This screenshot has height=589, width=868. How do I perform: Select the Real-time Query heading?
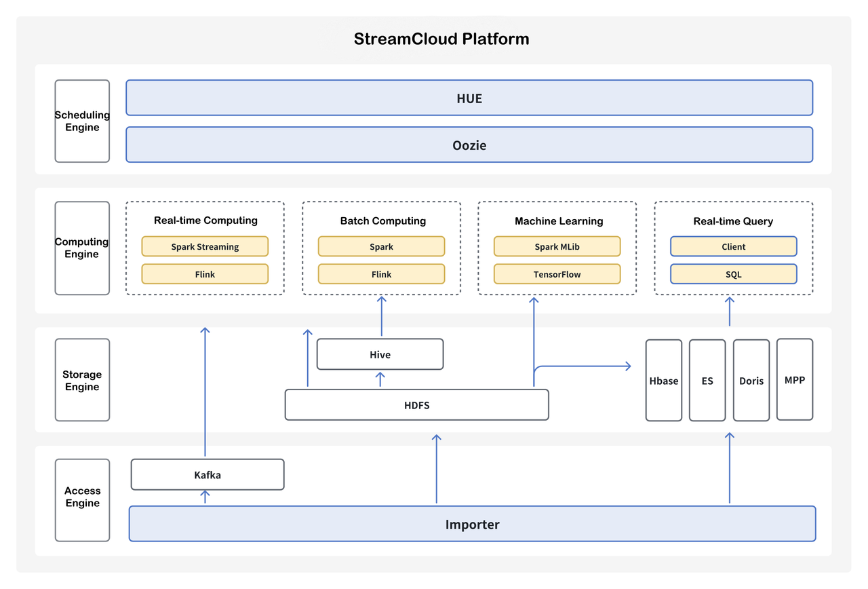[x=733, y=221]
